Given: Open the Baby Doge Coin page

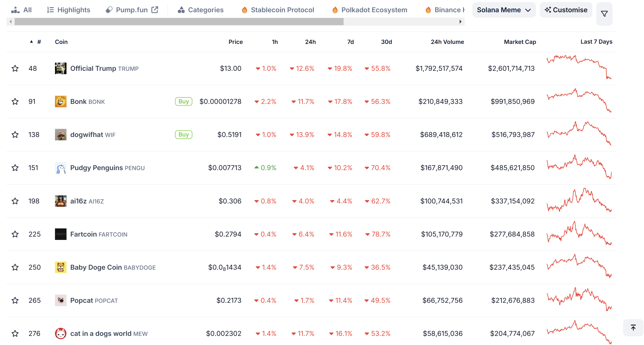Looking at the screenshot, I should coord(113,268).
